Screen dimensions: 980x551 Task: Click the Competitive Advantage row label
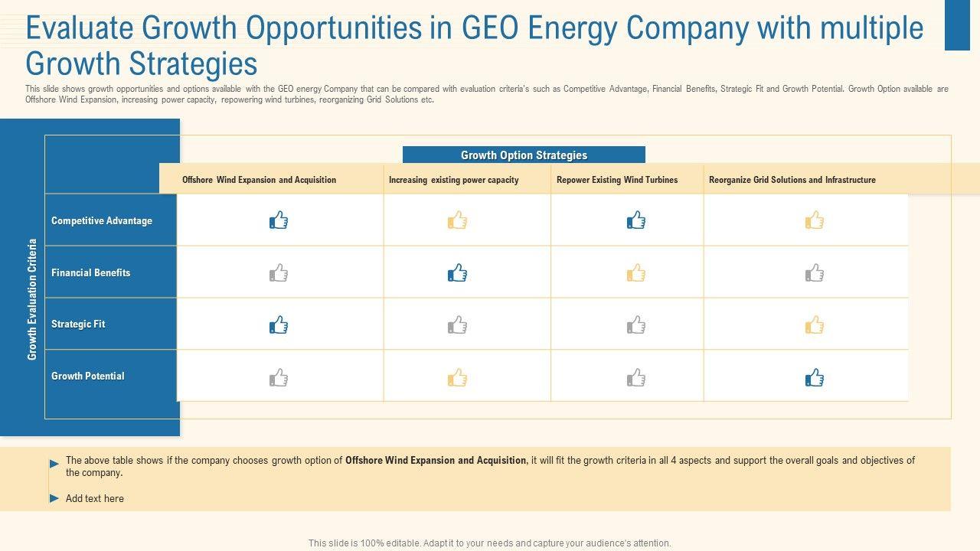tap(102, 220)
